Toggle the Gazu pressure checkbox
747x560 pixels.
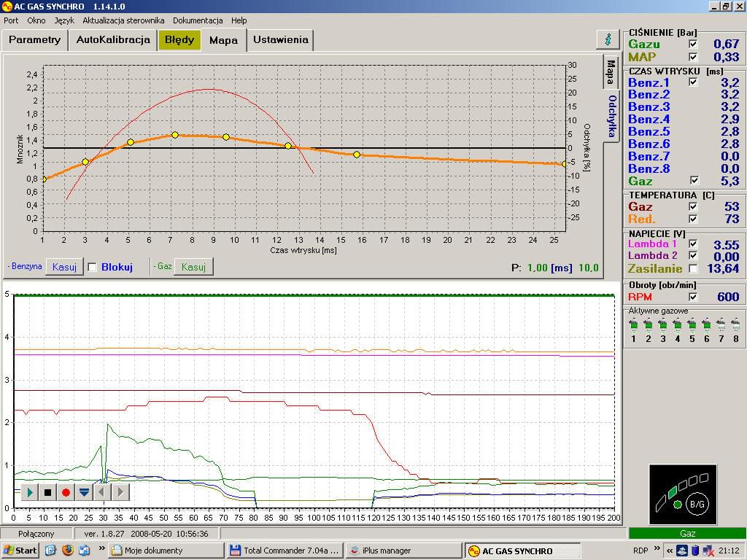[693, 44]
